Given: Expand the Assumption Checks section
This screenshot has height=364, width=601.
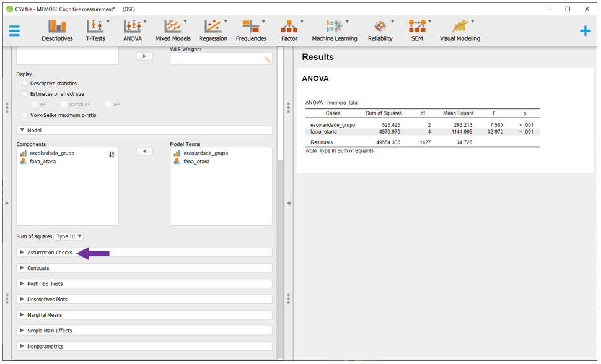Looking at the screenshot, I should (x=50, y=253).
